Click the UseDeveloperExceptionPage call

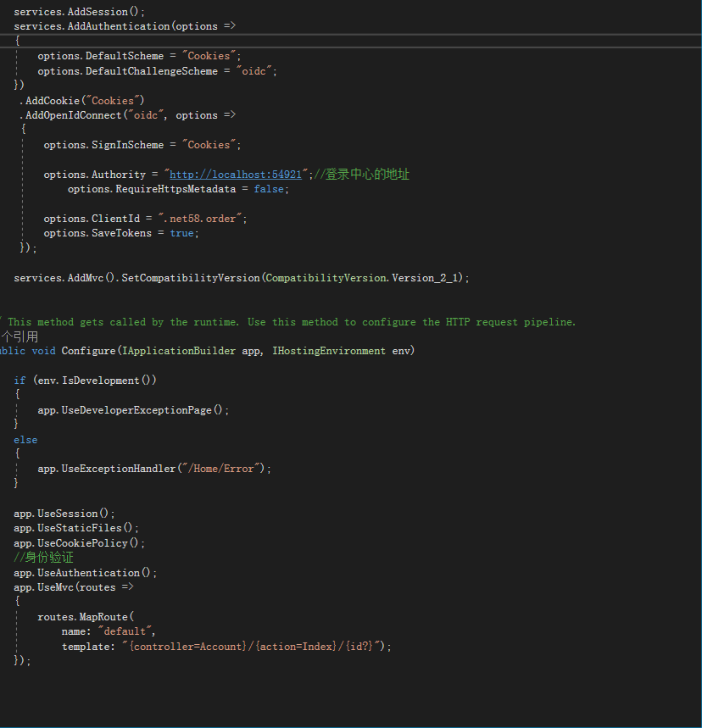[136, 410]
